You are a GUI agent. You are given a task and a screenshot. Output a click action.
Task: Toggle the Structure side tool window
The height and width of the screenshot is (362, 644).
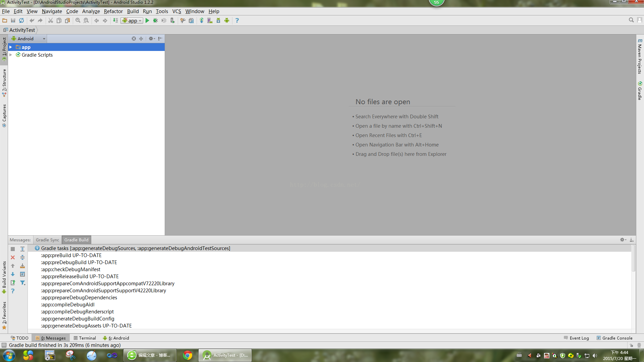[4, 83]
